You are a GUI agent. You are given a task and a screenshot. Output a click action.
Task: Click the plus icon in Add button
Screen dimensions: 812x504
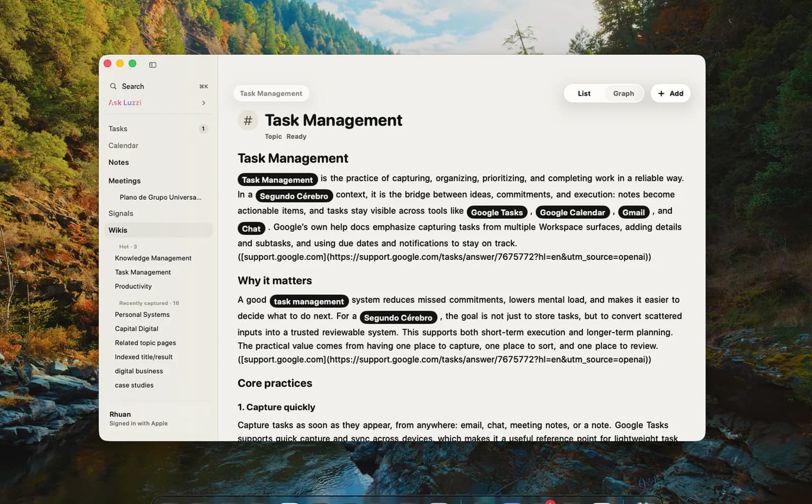click(x=661, y=93)
